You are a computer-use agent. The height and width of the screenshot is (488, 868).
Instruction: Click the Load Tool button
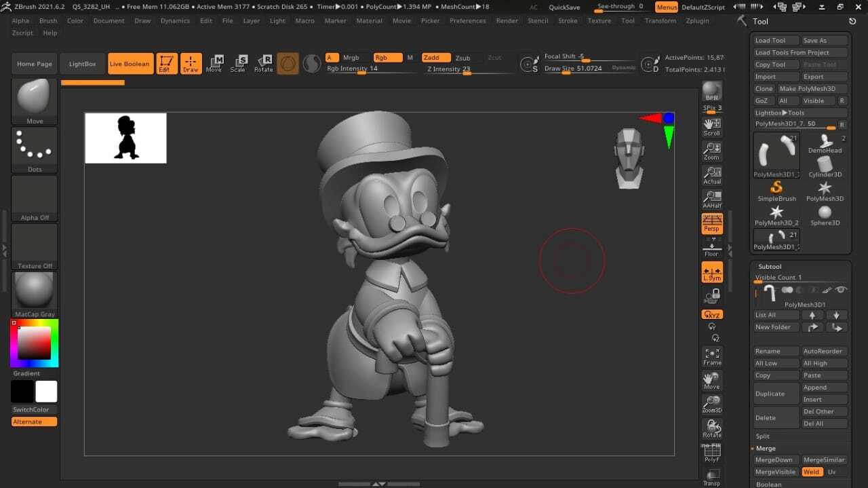point(776,41)
